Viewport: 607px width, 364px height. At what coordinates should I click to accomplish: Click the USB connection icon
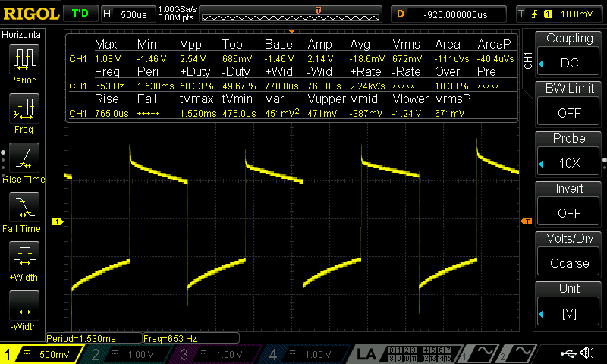567,353
